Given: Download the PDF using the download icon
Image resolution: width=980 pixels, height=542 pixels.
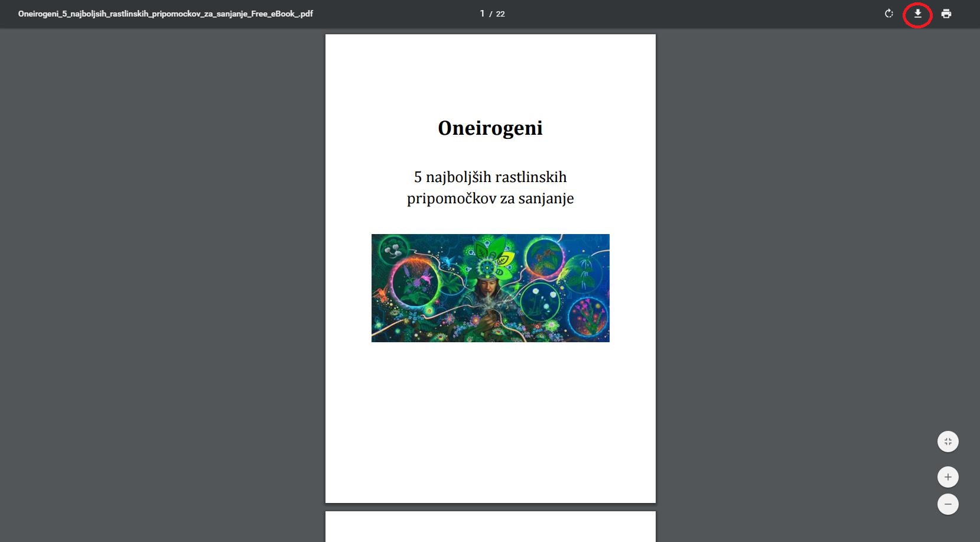Looking at the screenshot, I should (x=917, y=14).
